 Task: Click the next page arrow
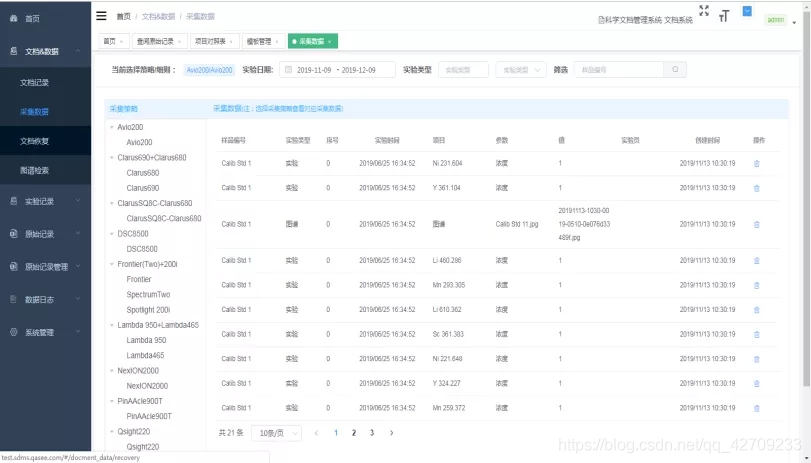(x=392, y=433)
